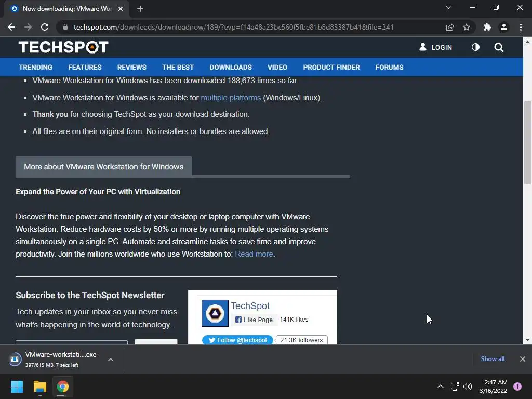Open the notification badge icon
The width and height of the screenshot is (532, 399).
click(517, 387)
